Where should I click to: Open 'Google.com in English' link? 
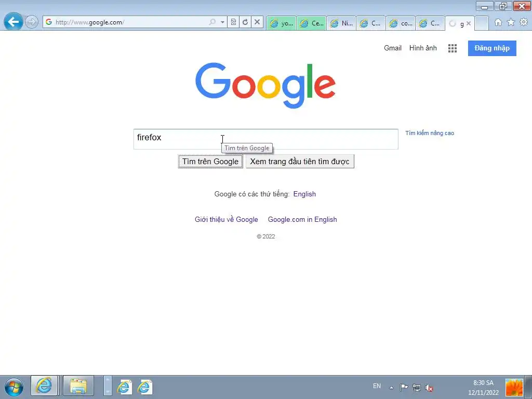click(x=302, y=220)
